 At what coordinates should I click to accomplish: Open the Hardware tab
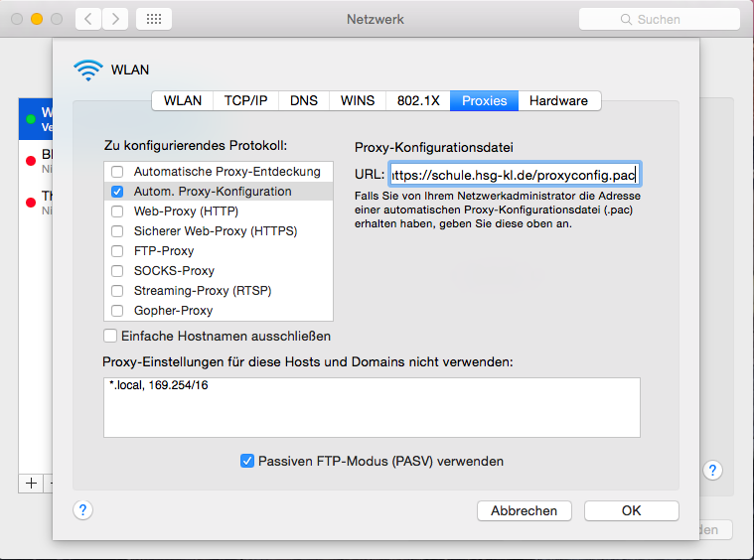(x=558, y=100)
